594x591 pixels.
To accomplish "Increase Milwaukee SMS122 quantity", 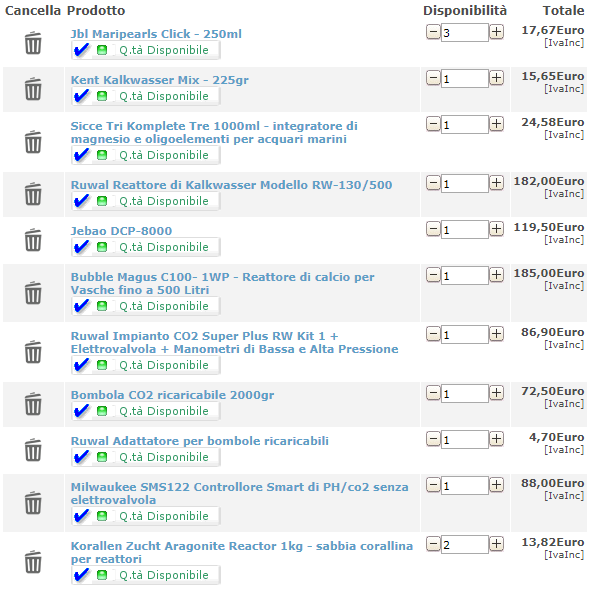I will coord(496,485).
